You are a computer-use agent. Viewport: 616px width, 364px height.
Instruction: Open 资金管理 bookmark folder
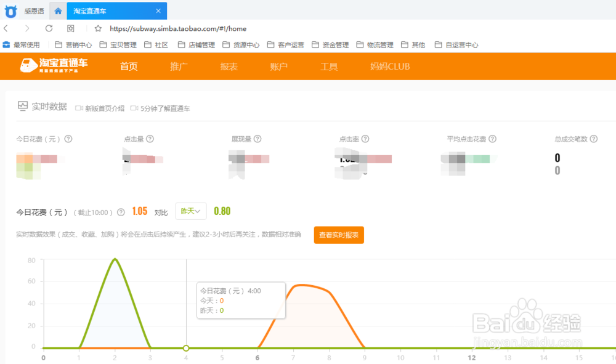330,45
